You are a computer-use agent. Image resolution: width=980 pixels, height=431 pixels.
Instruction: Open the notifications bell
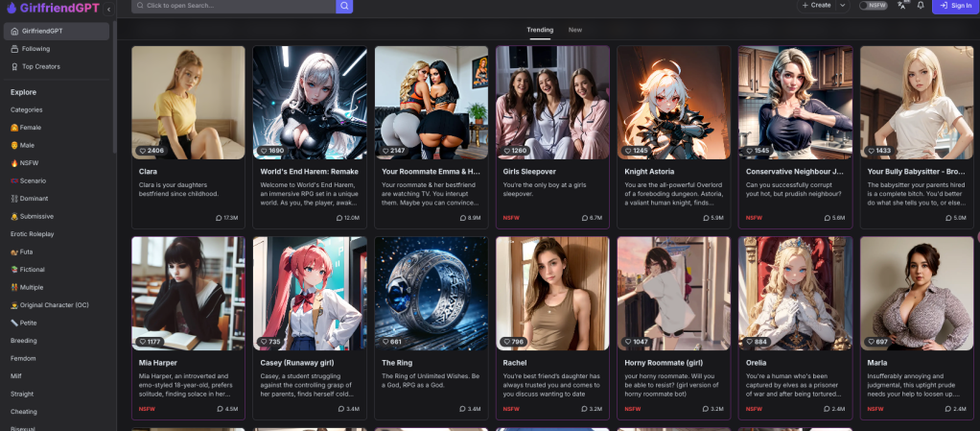pos(921,6)
